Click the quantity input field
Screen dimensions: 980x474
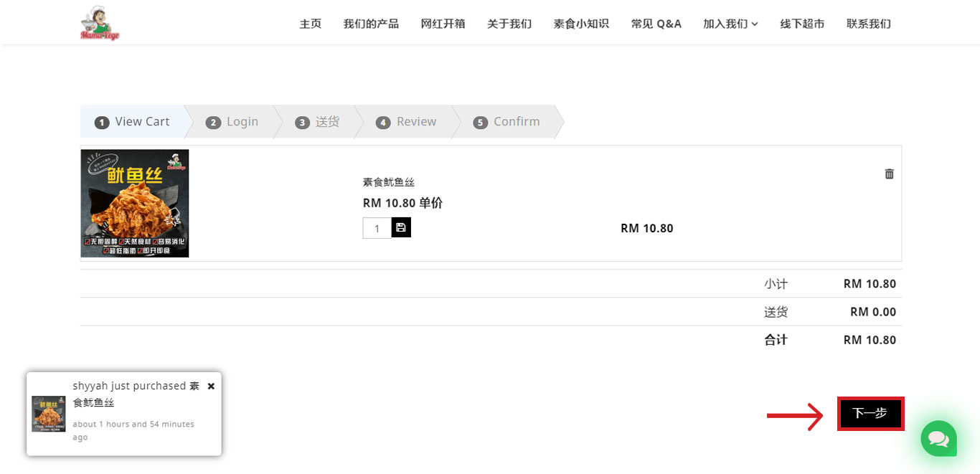tap(377, 228)
